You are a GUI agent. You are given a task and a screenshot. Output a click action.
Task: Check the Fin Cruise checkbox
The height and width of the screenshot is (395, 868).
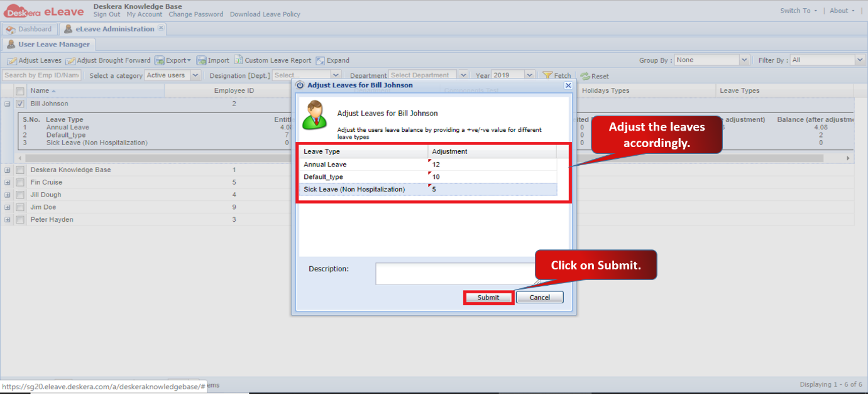tap(20, 182)
